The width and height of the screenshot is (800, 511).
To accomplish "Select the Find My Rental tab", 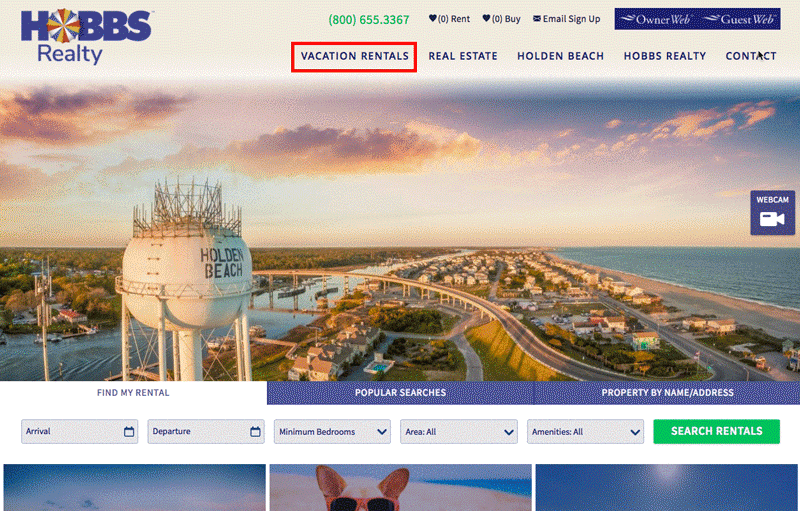I will 133,393.
